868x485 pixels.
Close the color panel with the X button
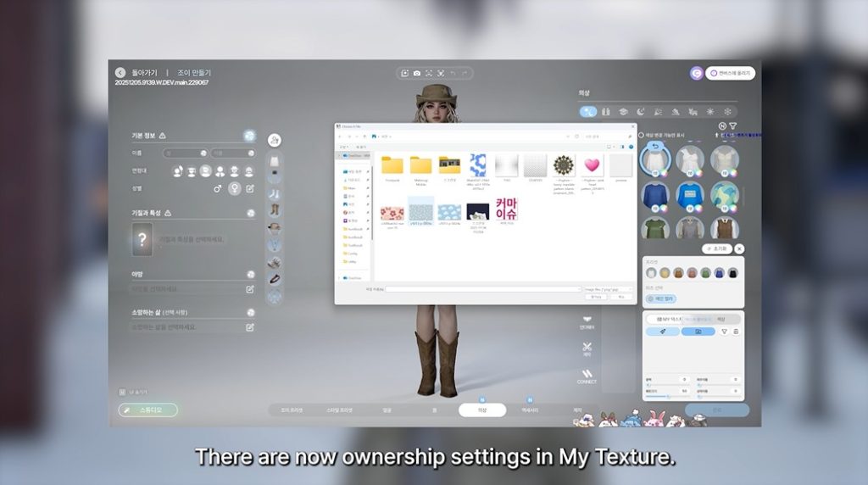pos(739,249)
